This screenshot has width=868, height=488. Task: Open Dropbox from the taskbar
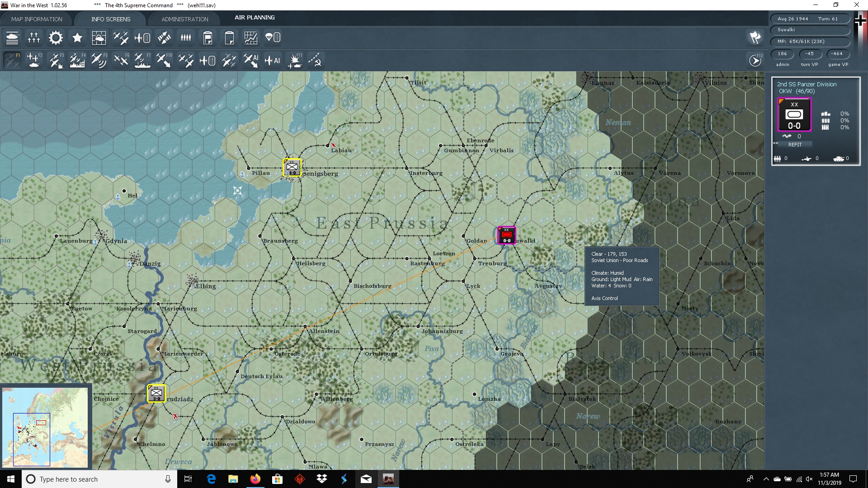point(322,479)
